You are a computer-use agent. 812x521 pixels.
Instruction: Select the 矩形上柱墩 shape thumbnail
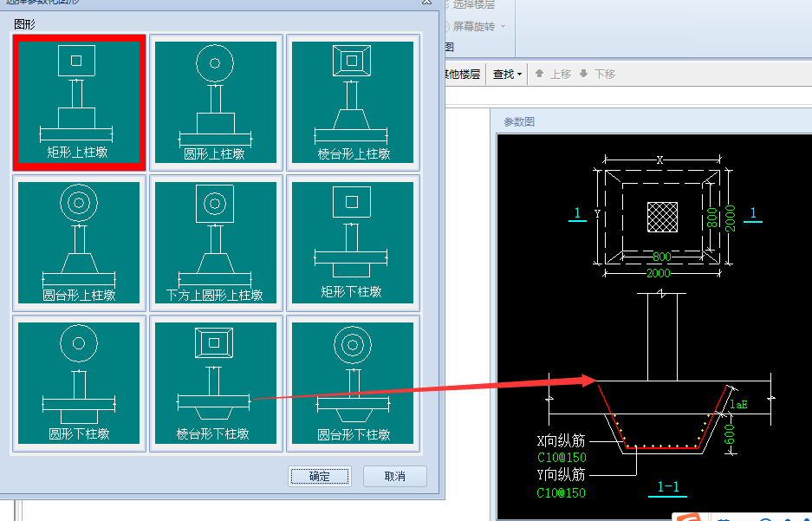pyautogui.click(x=78, y=101)
